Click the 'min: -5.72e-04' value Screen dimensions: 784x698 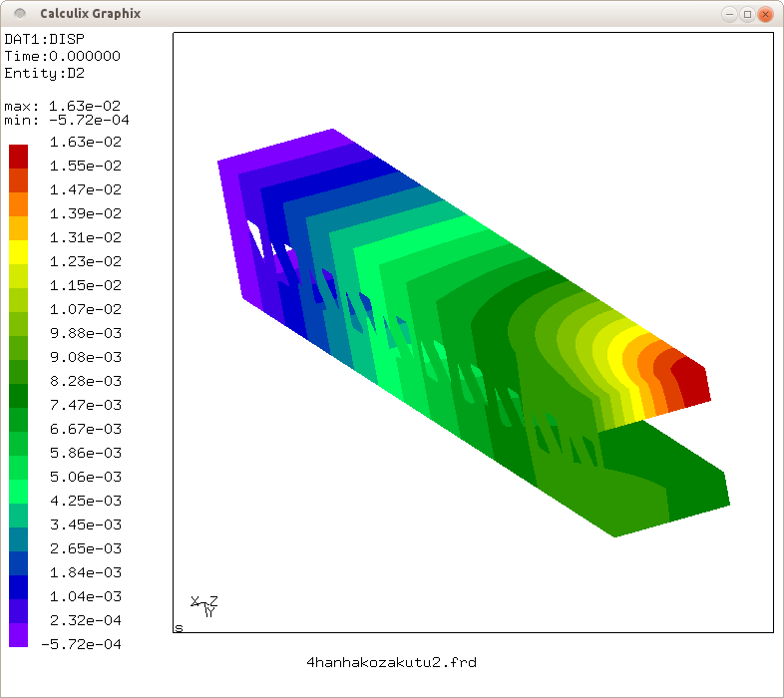point(67,120)
